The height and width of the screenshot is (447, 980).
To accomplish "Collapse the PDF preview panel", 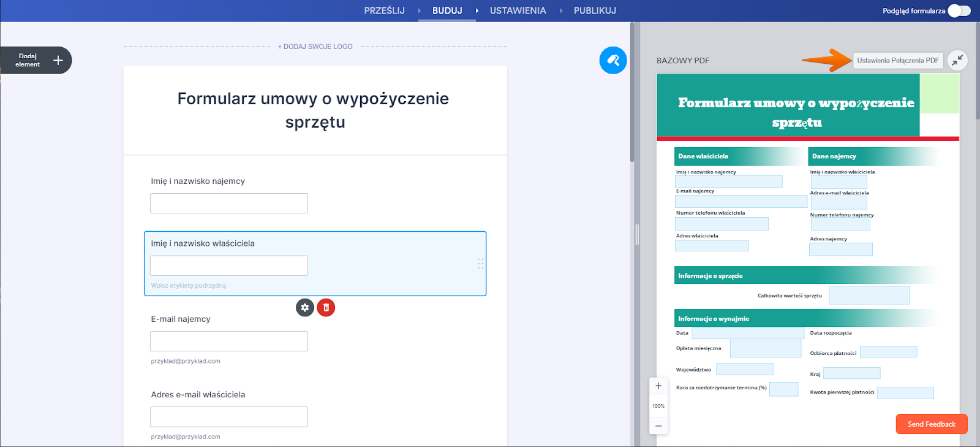I will [957, 60].
